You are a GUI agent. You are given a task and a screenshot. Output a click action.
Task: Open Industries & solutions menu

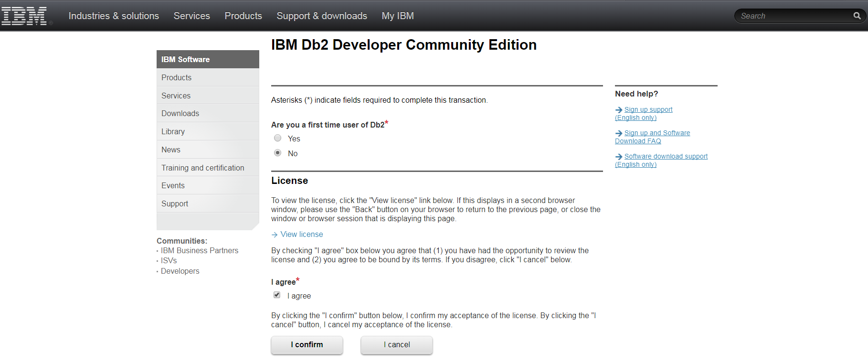click(x=114, y=16)
